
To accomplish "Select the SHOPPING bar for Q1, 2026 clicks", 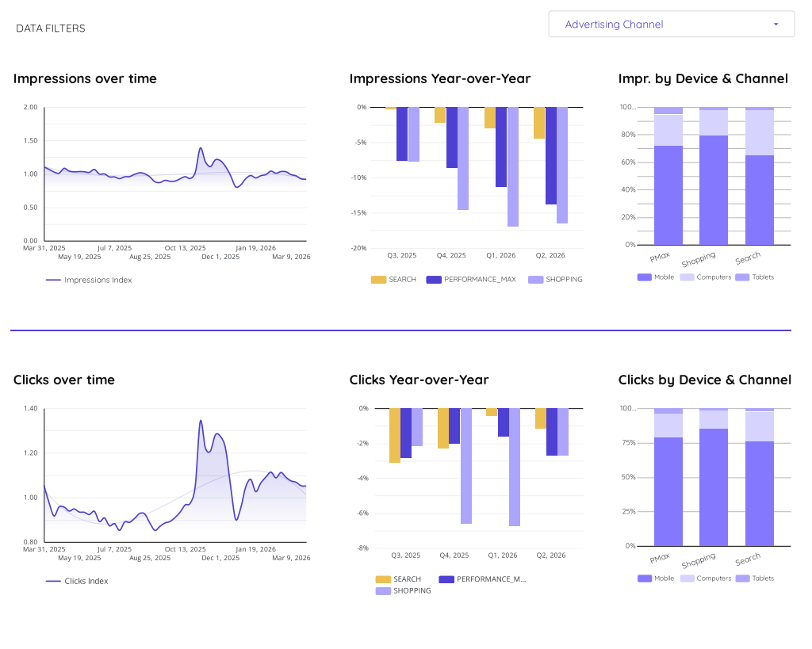I will 515,467.
